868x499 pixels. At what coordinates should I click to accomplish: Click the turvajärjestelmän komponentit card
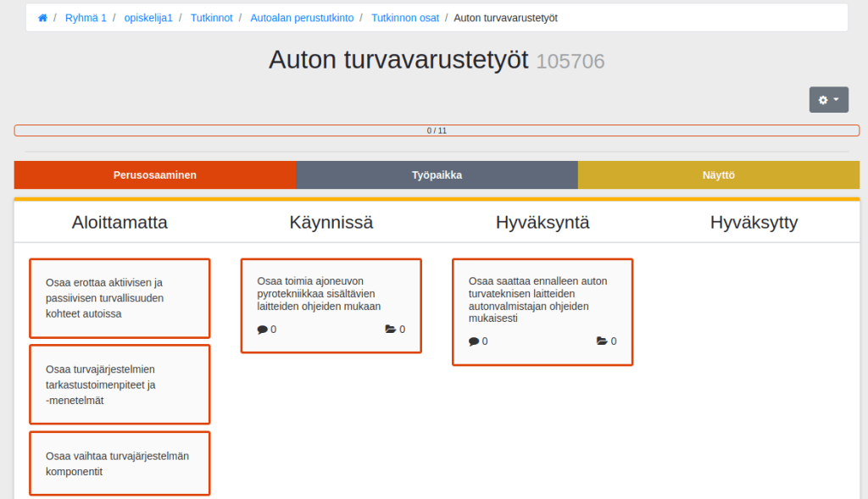tap(120, 463)
